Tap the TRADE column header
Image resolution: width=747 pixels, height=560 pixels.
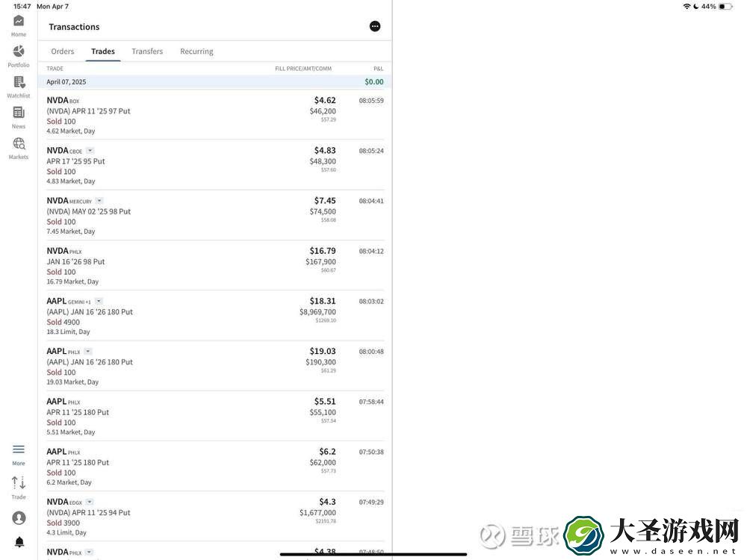pos(55,69)
